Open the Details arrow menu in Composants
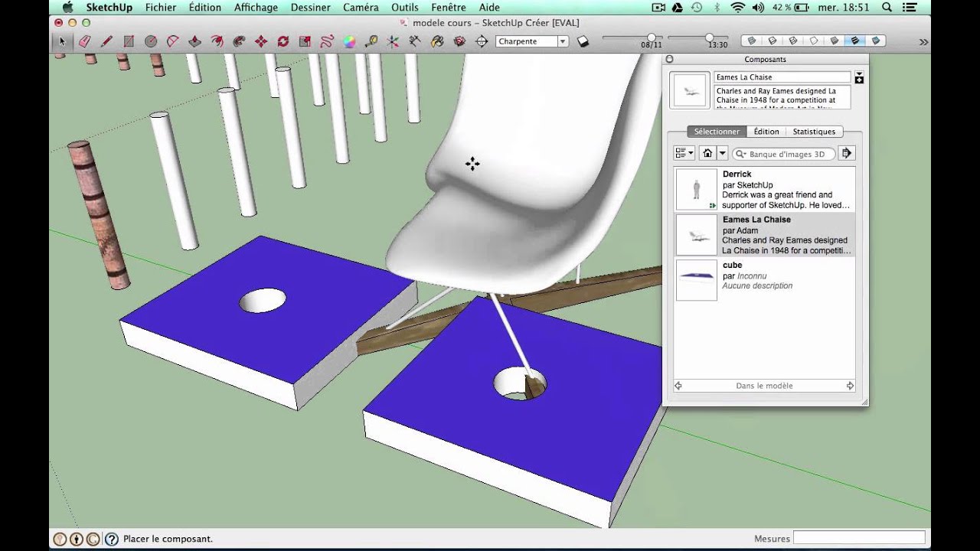980x551 pixels. (x=846, y=153)
